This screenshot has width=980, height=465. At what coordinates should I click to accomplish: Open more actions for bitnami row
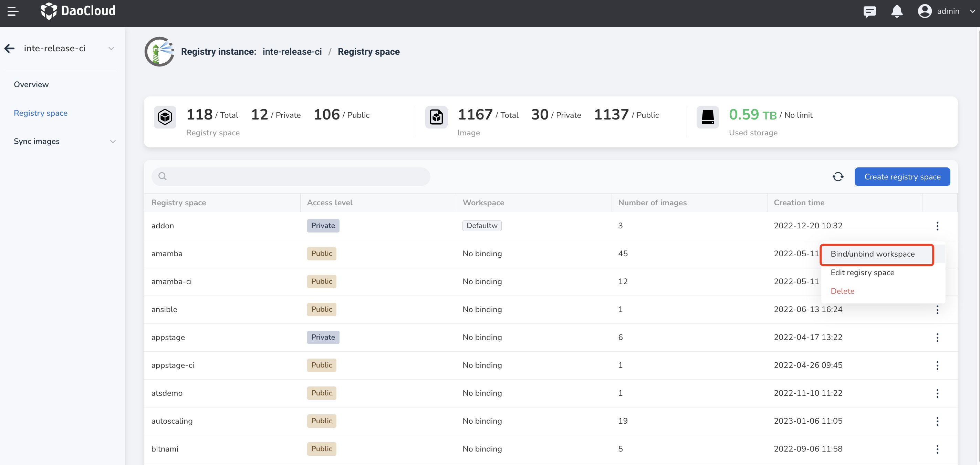click(937, 449)
